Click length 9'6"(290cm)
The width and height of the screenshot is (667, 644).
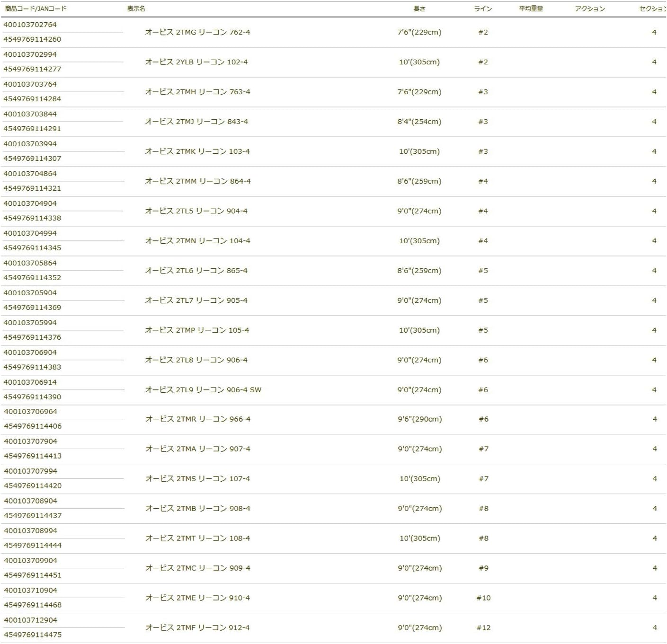tap(420, 419)
